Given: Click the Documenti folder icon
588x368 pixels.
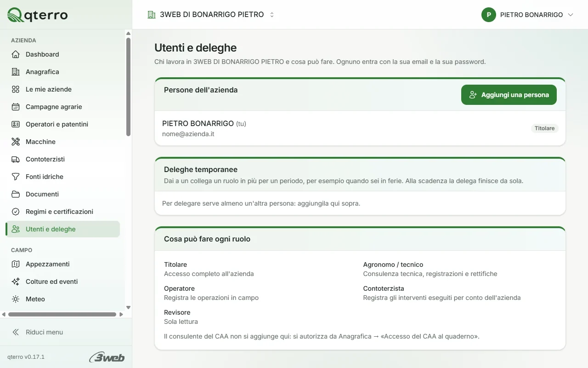Looking at the screenshot, I should pyautogui.click(x=16, y=194).
